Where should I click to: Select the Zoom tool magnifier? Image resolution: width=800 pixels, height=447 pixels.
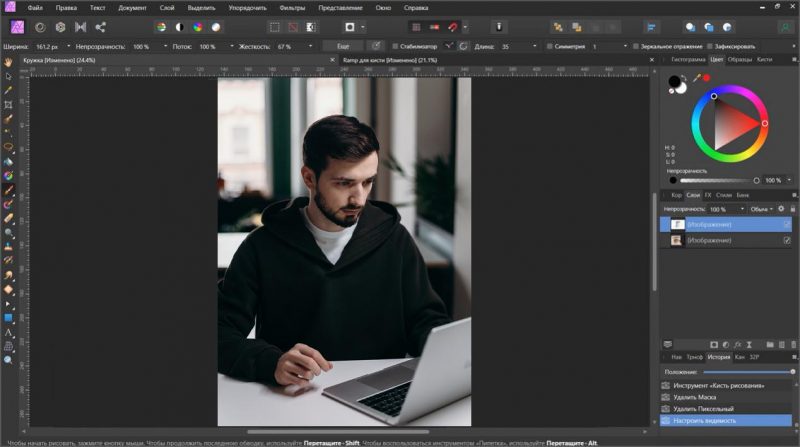pyautogui.click(x=8, y=360)
